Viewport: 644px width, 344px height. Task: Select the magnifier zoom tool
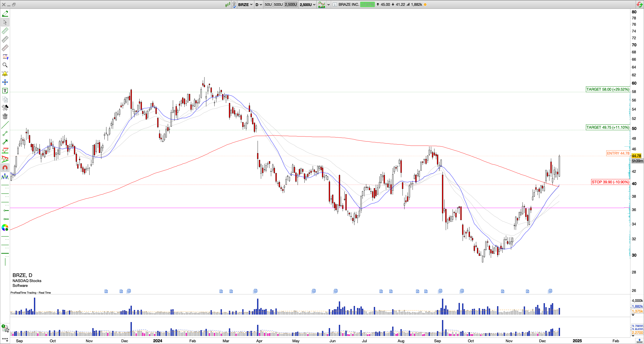point(5,65)
